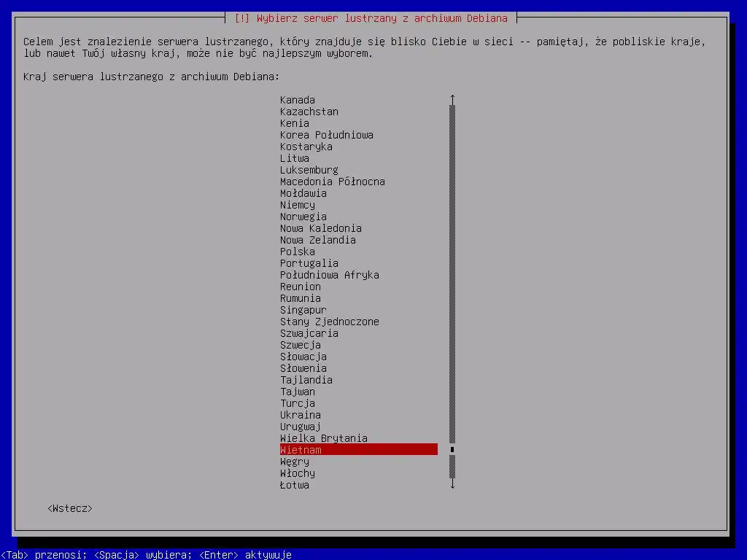Pick Macedonia Północna from list
This screenshot has height=560, width=747.
tap(359, 182)
